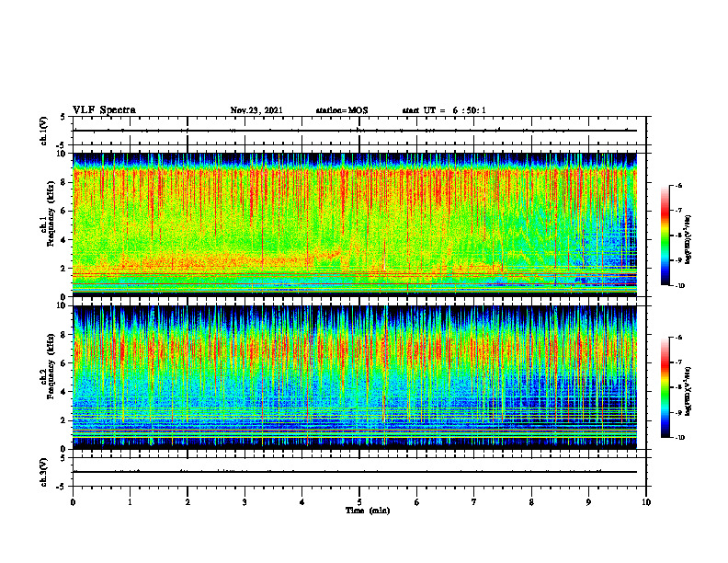Click the ch.1 frequency spectrogram panel

pos(355,224)
